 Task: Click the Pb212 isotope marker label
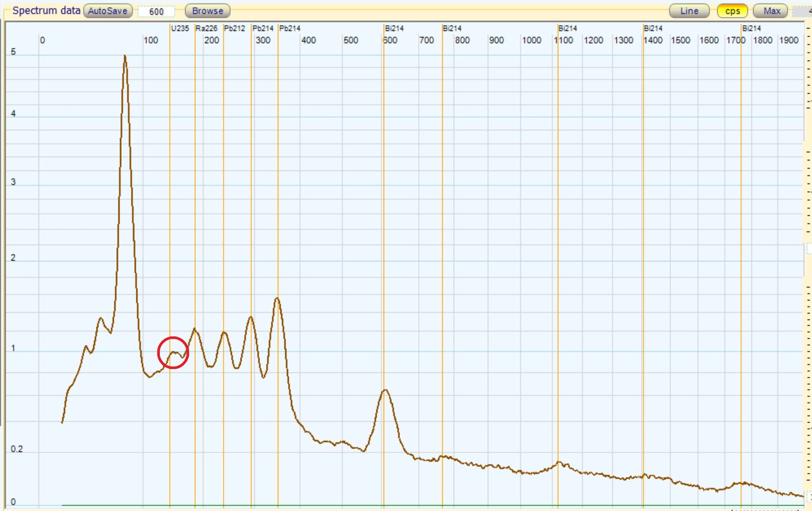point(234,28)
